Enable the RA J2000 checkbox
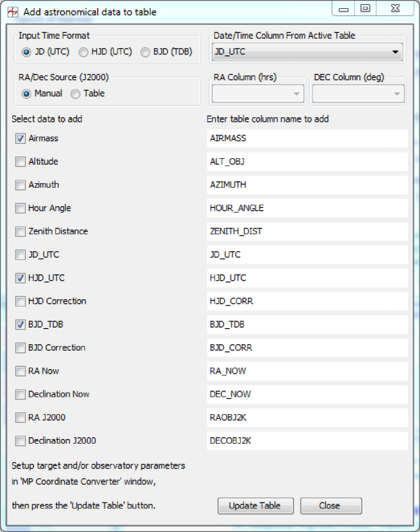The width and height of the screenshot is (420, 532). (x=21, y=418)
